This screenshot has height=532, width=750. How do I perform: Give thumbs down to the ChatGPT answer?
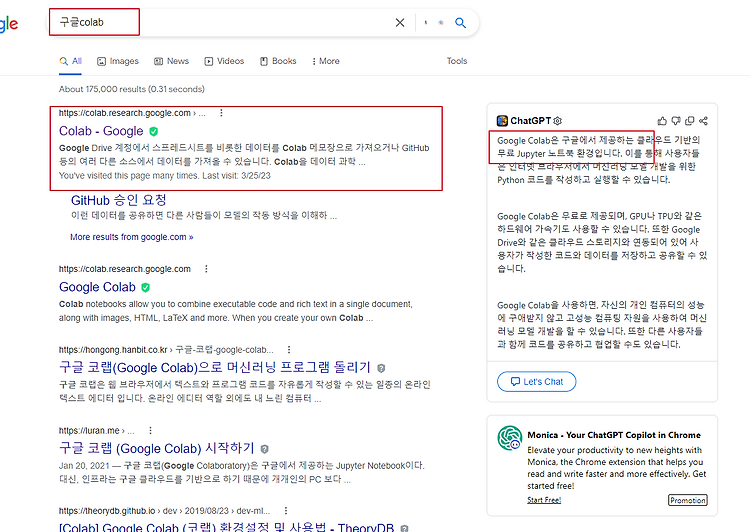tap(676, 121)
